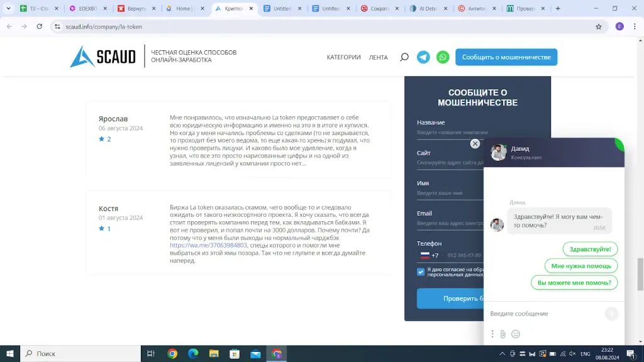Send quick reply Вы можете мне помочь?
The height and width of the screenshot is (362, 644).
574,283
